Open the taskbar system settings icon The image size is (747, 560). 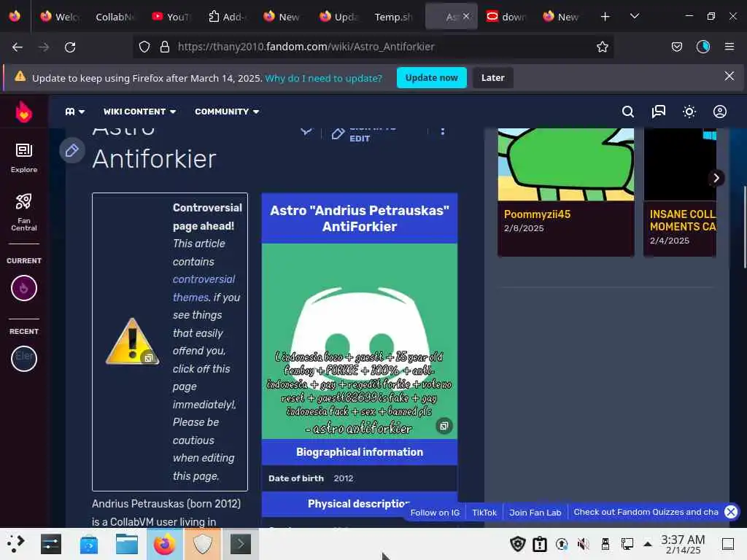(x=50, y=544)
